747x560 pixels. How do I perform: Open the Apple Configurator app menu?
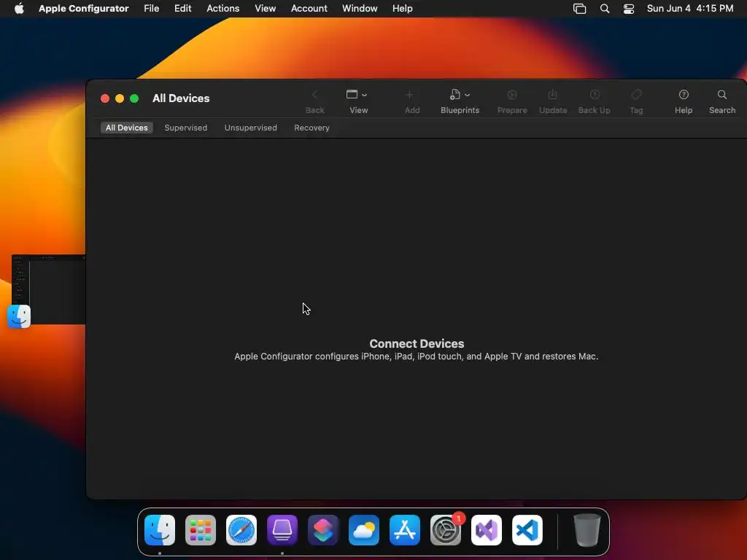point(83,8)
